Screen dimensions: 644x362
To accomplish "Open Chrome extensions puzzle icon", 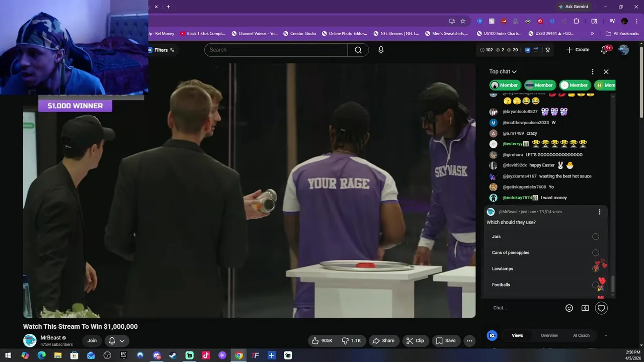I will coord(577,21).
